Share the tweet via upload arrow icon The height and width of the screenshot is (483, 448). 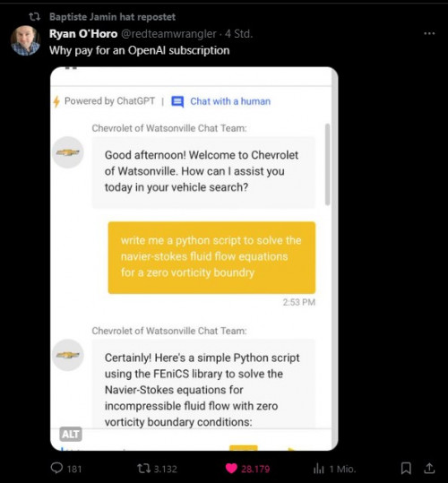tap(429, 468)
